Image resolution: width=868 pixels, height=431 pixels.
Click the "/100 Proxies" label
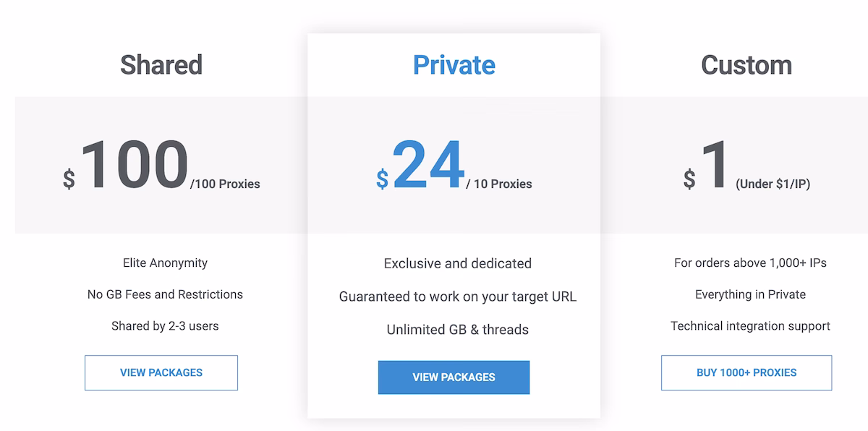click(x=225, y=184)
